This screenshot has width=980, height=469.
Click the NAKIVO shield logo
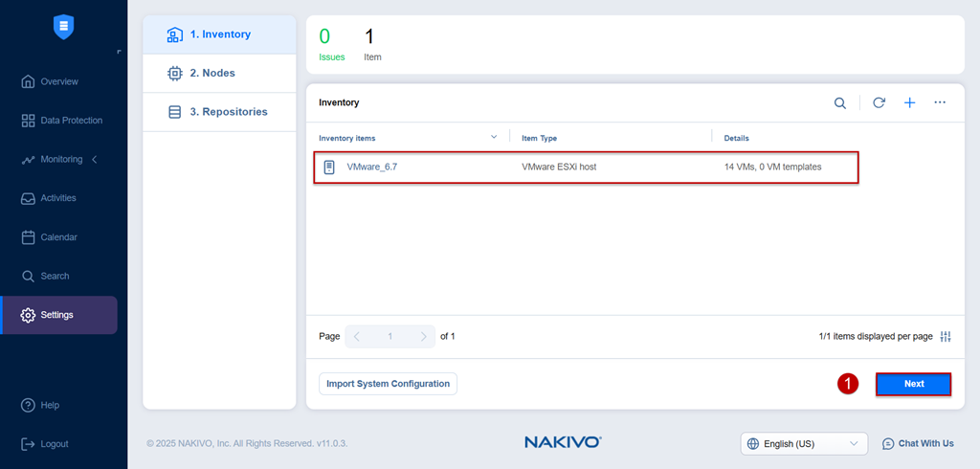click(x=64, y=28)
